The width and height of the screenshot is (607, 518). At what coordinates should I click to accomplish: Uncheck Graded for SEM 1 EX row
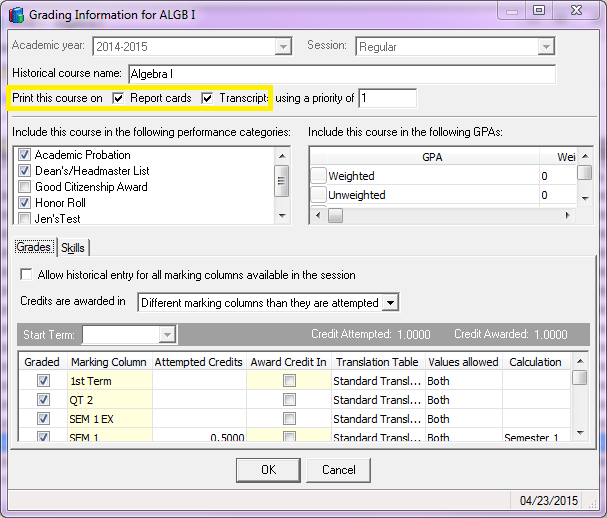click(43, 419)
